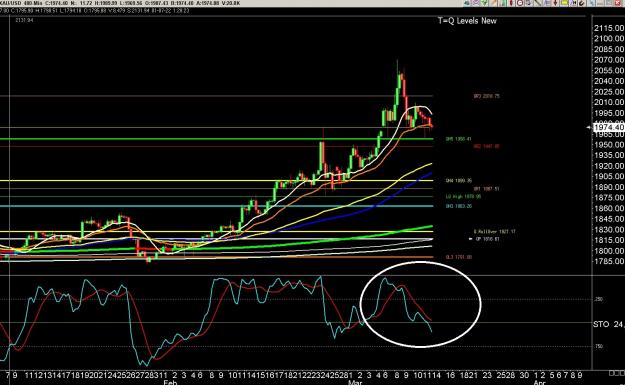
Task: Click the green SH5 level label
Action: (458, 139)
